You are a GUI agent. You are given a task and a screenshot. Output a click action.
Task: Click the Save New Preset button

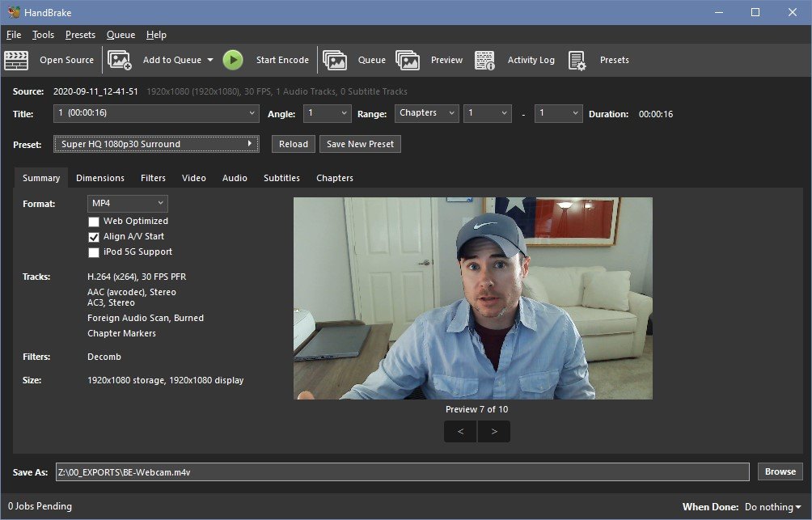360,144
